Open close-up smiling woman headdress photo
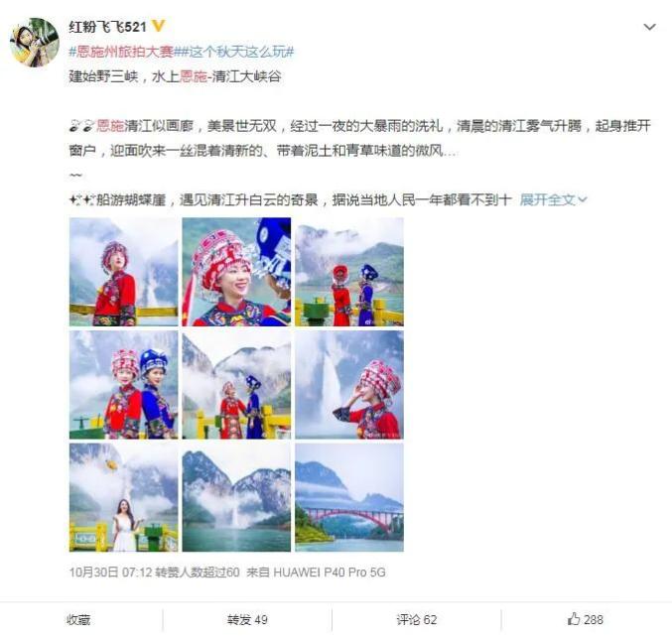 (236, 272)
